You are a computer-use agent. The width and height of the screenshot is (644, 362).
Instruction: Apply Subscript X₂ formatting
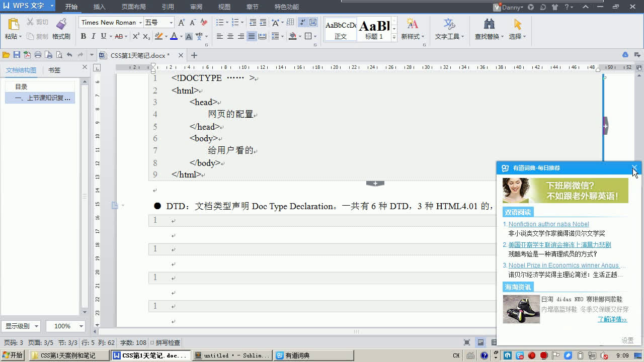(146, 36)
